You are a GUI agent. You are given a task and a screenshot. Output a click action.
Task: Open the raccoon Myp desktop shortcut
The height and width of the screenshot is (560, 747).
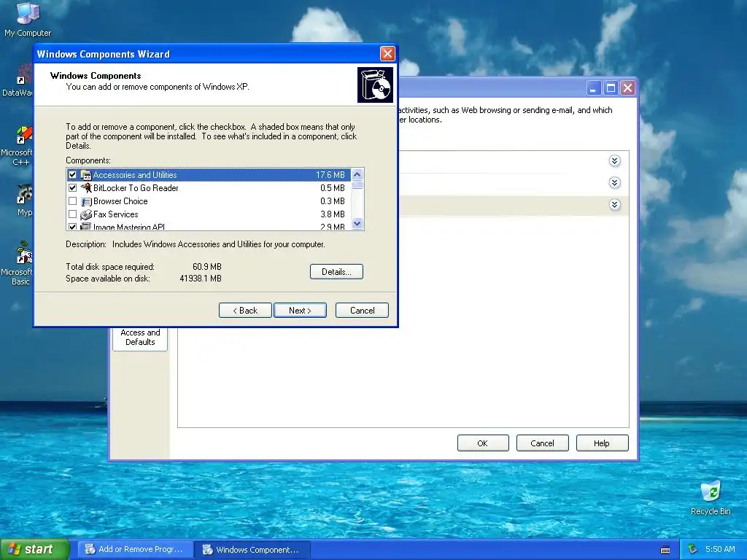(x=24, y=201)
